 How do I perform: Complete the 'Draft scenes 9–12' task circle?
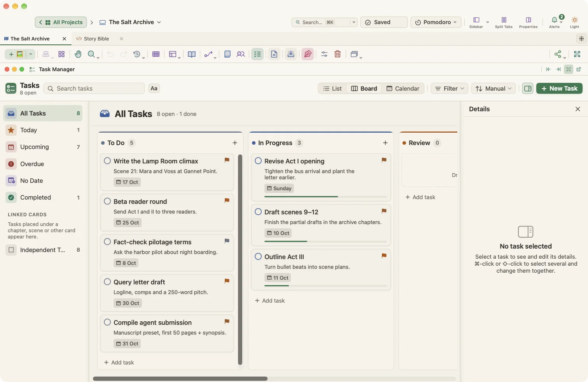pos(258,212)
